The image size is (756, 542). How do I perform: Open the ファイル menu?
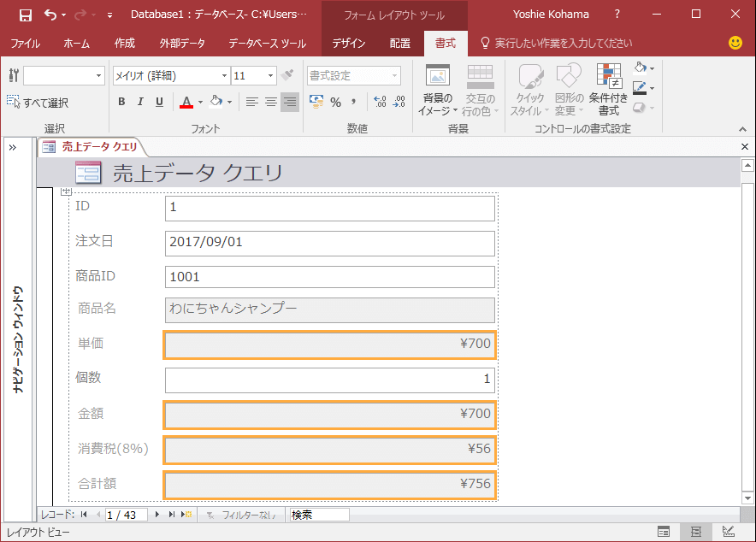[25, 43]
